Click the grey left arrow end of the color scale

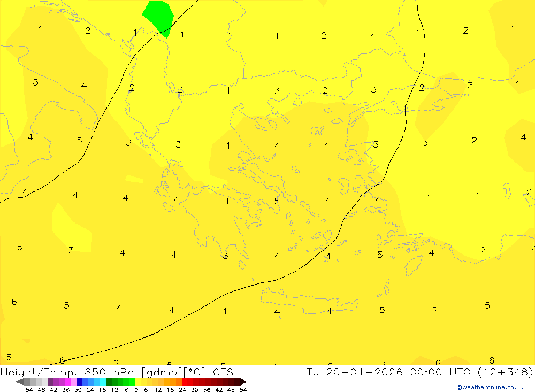pyautogui.click(x=20, y=381)
